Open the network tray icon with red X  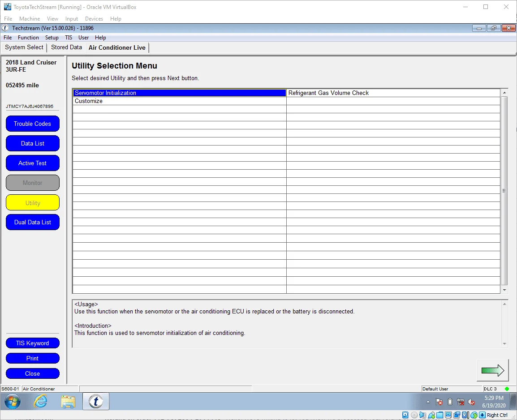(x=461, y=402)
